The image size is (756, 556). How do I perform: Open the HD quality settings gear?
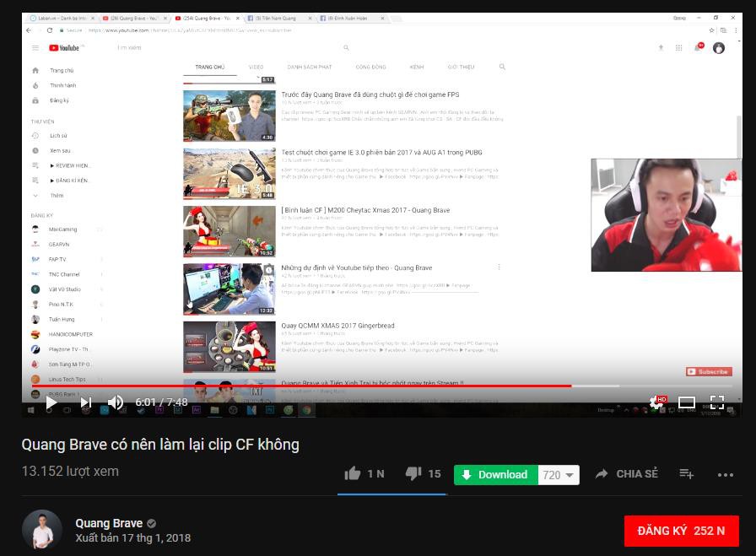tap(657, 402)
